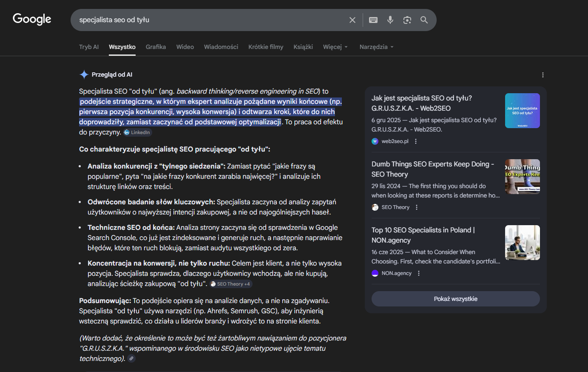Screen dimensions: 588x372
Task: Open options for the NON.agency result
Action: point(418,273)
